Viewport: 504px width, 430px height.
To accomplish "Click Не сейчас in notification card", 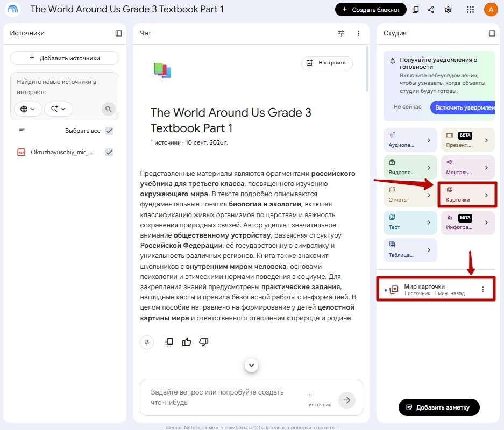I will (x=407, y=107).
